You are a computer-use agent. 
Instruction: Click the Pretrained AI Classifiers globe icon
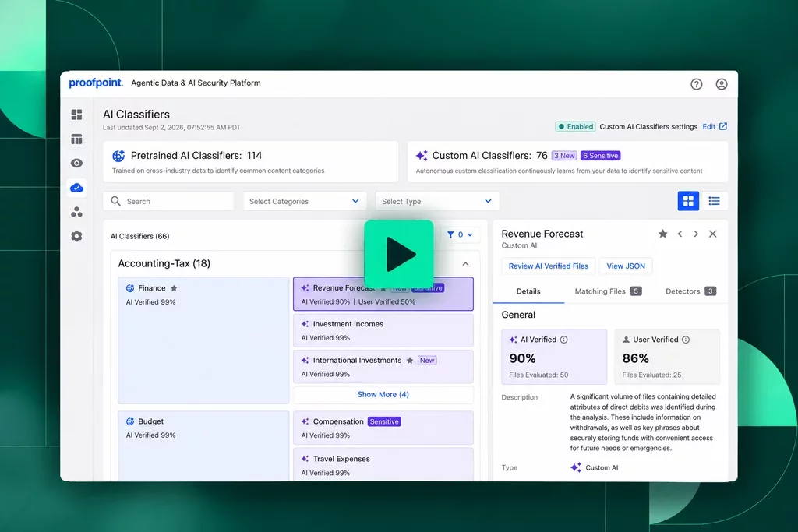pyautogui.click(x=118, y=156)
